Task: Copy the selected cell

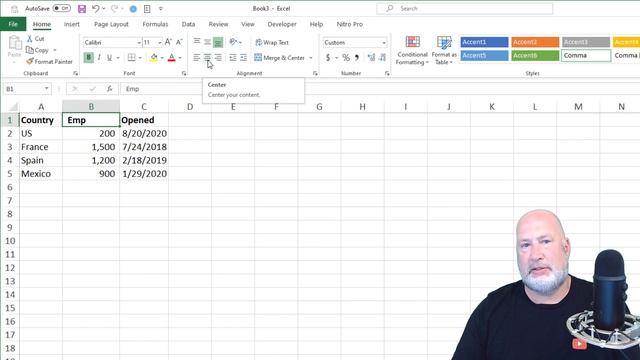Action: point(38,50)
